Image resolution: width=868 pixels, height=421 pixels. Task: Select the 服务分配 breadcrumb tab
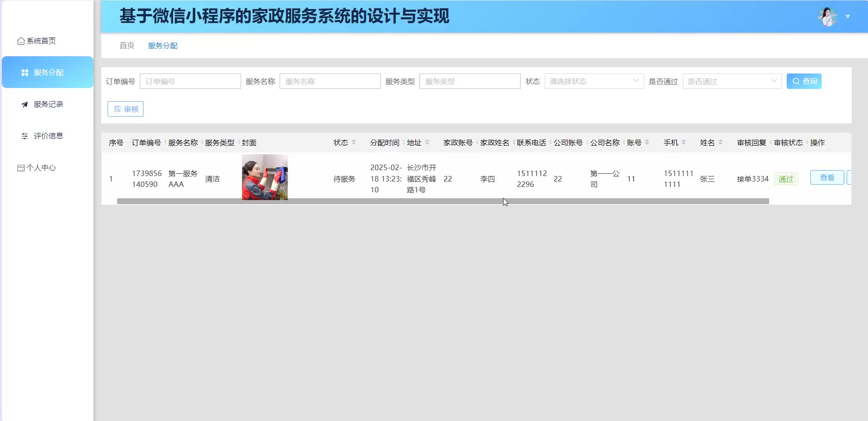163,46
